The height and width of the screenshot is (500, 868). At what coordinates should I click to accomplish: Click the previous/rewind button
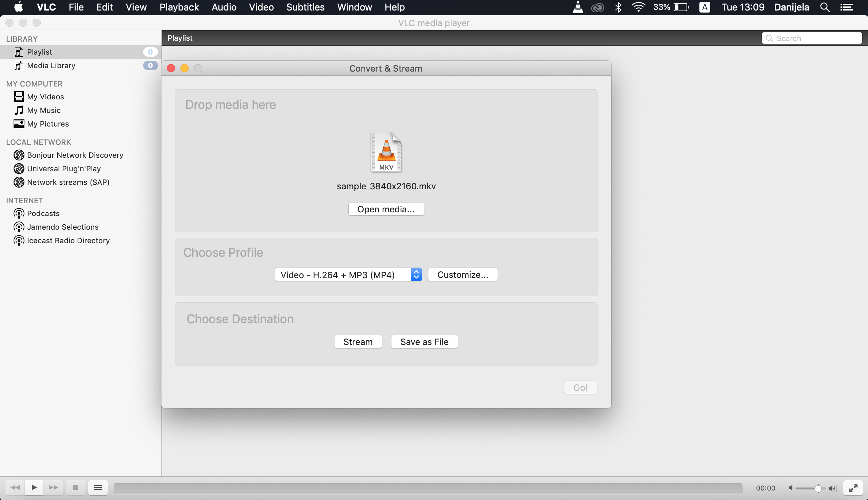tap(15, 487)
